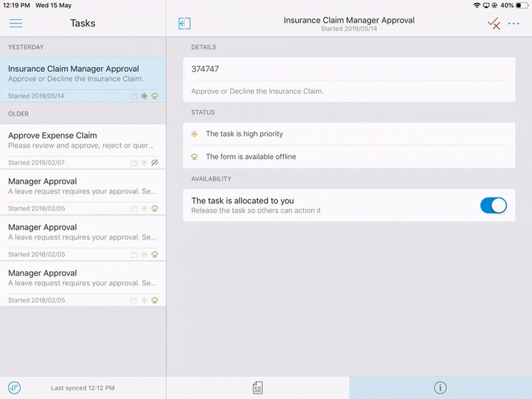Click due date icon on Approve Expense Claim
532x399 pixels.
[x=134, y=162]
